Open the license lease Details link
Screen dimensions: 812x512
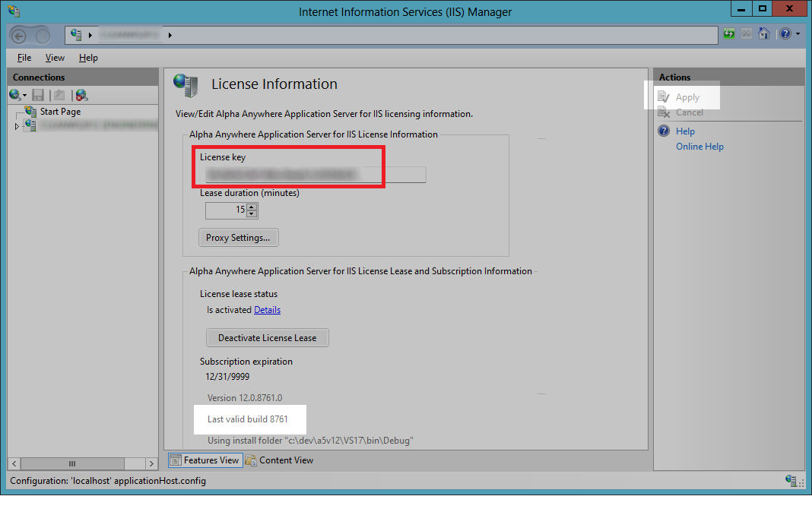(x=267, y=310)
